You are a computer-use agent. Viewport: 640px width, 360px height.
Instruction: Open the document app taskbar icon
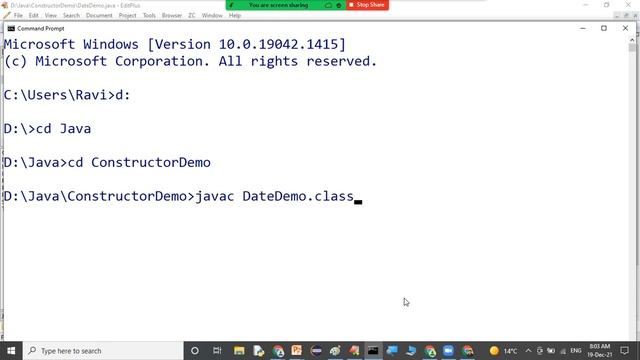[259, 351]
